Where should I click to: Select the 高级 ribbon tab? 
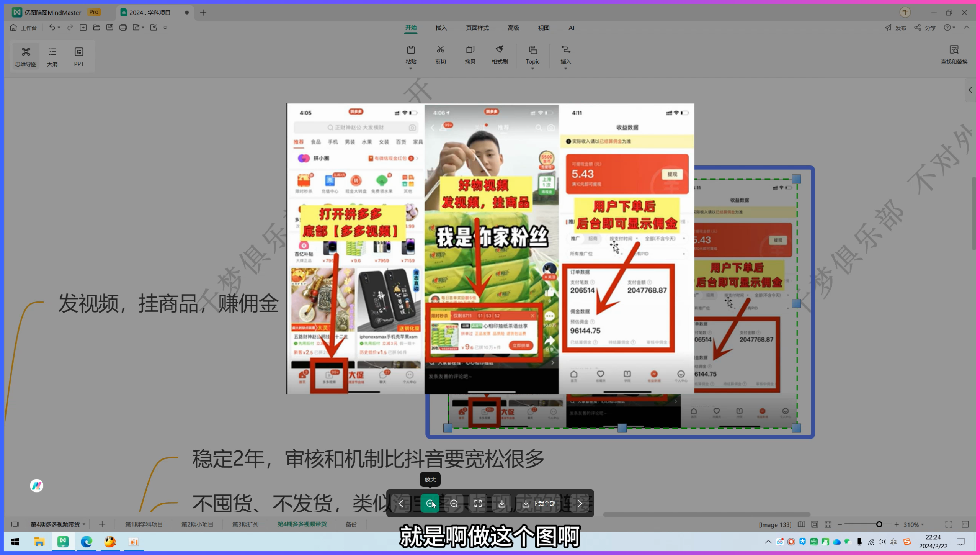coord(513,28)
